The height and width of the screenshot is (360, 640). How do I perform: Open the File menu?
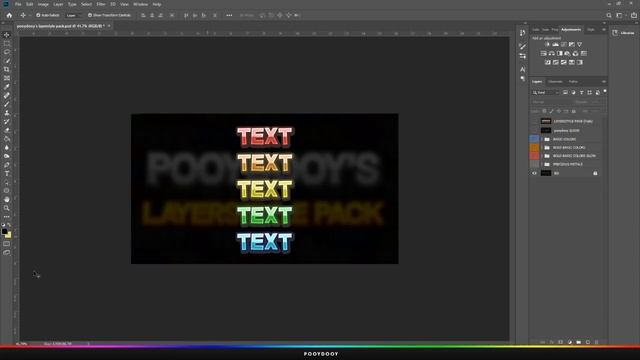click(x=18, y=4)
